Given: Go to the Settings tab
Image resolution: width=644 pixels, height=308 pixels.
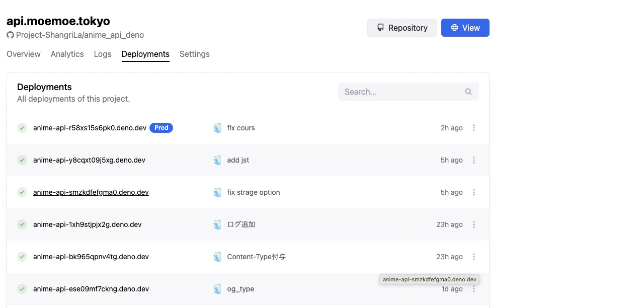Looking at the screenshot, I should 195,54.
